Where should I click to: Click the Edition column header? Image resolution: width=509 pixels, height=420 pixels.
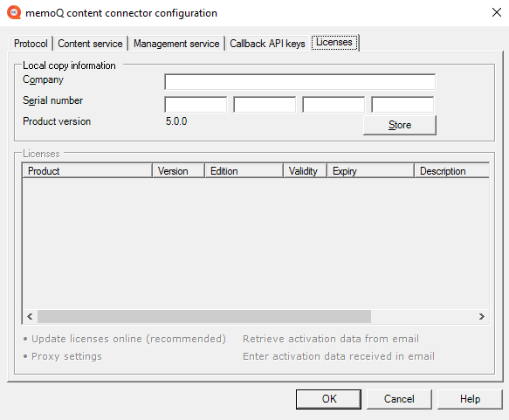click(244, 171)
